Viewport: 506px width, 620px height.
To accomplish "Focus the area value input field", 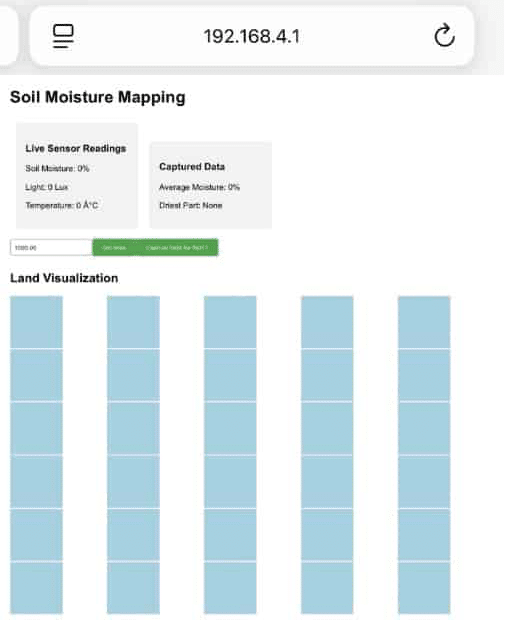I will [51, 248].
